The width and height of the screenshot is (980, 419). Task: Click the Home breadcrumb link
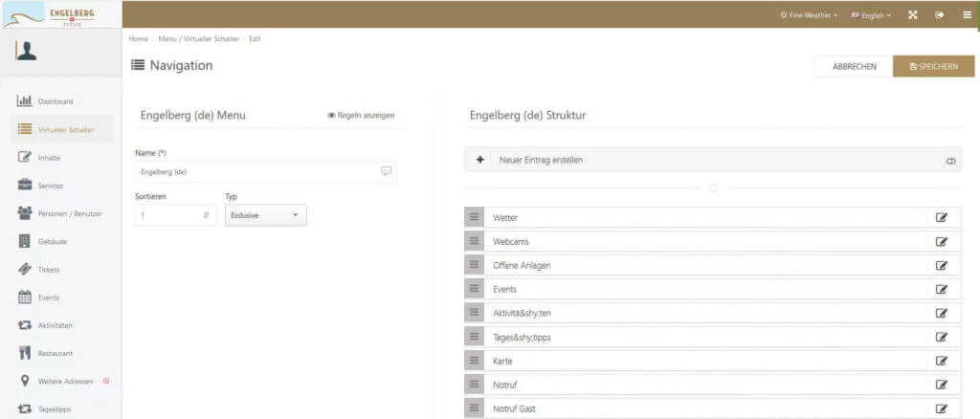[137, 39]
